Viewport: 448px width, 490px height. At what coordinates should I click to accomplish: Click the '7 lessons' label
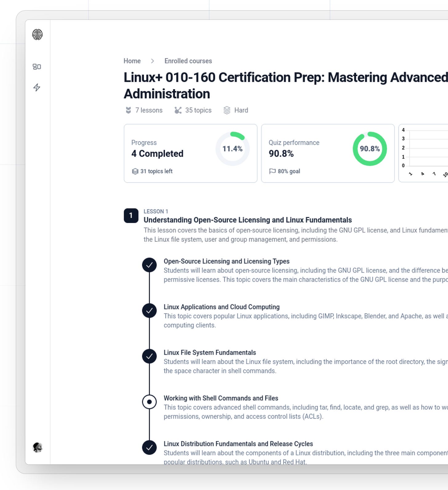click(149, 110)
